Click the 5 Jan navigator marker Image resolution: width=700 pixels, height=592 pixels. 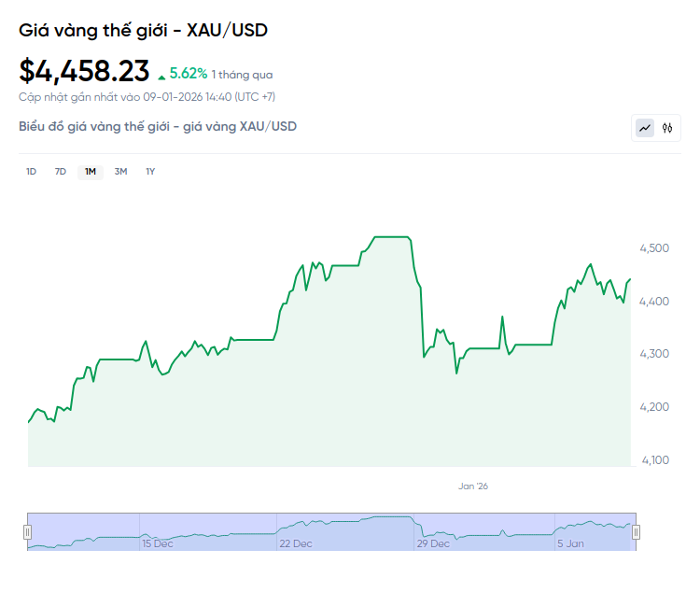pos(570,543)
